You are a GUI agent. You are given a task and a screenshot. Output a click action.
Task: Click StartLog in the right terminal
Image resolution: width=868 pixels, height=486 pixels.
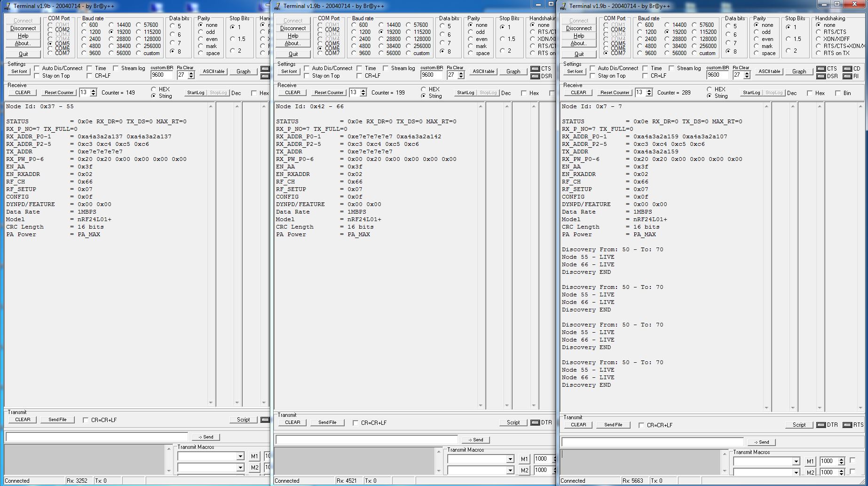pos(750,93)
